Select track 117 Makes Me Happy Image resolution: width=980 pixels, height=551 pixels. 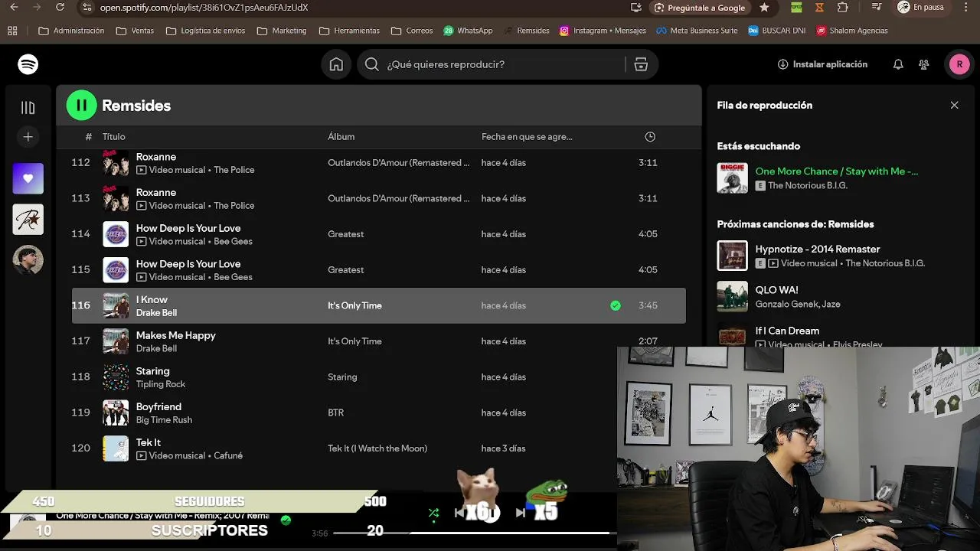click(379, 341)
